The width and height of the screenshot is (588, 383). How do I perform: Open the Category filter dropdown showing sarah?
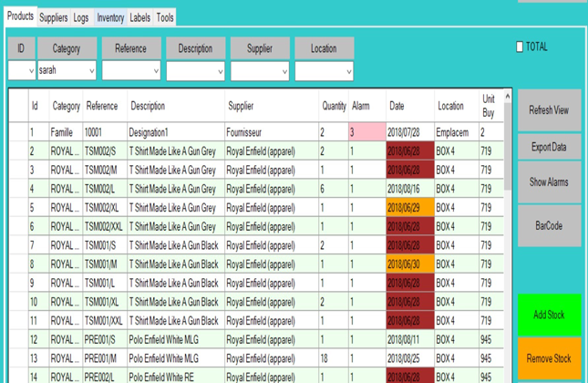pos(67,70)
